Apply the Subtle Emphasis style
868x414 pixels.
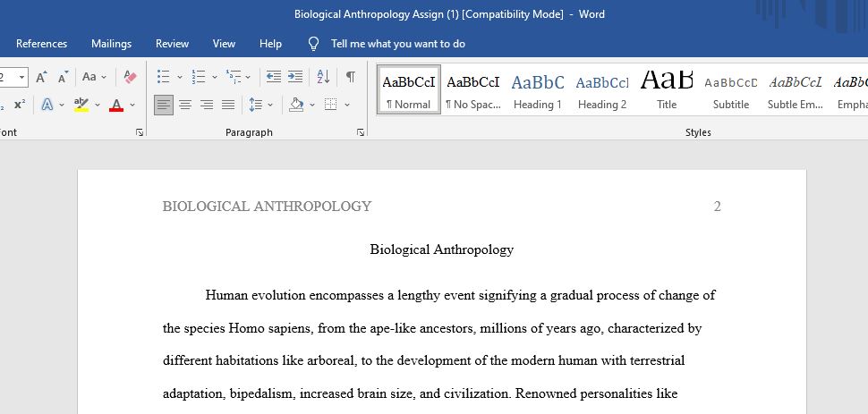(x=796, y=90)
